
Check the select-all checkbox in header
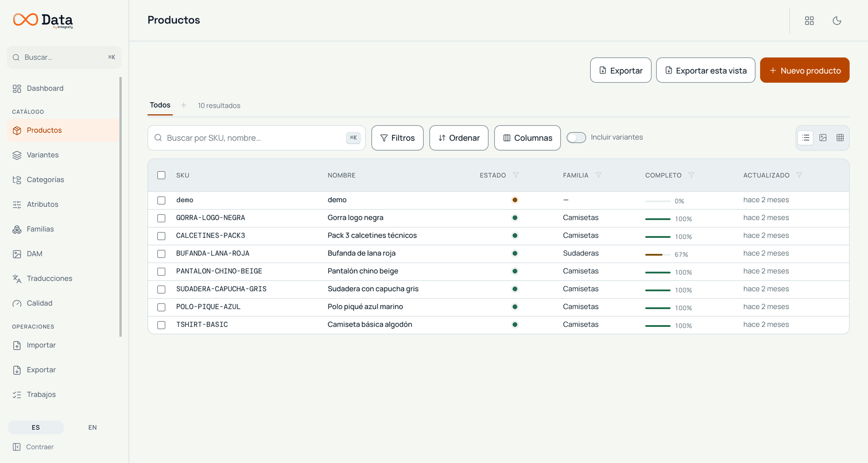click(161, 175)
